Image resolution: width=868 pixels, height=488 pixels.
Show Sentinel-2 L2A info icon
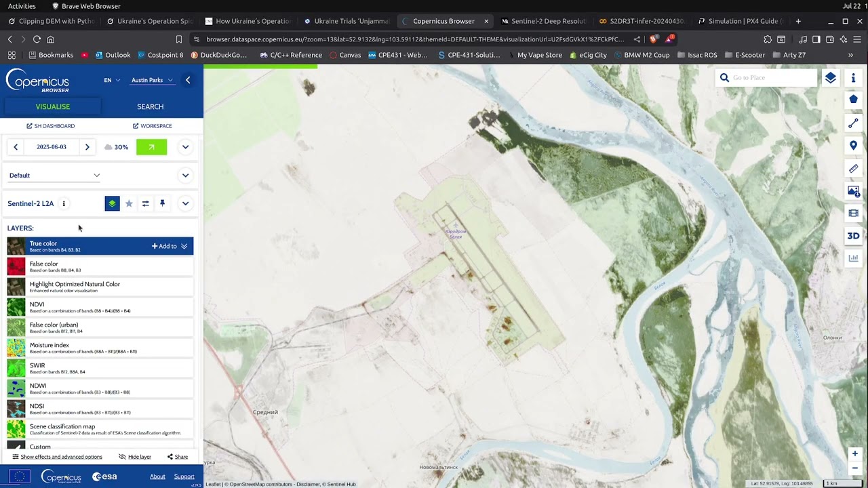pyautogui.click(x=64, y=203)
